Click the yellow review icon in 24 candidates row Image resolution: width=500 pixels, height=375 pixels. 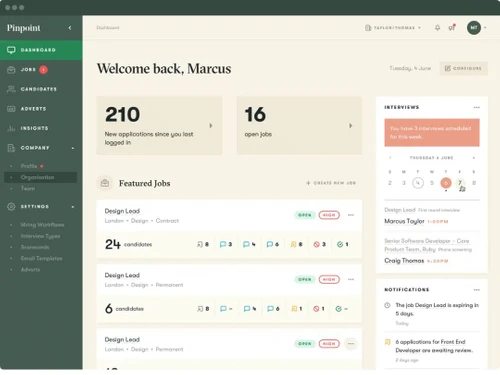pyautogui.click(x=293, y=244)
